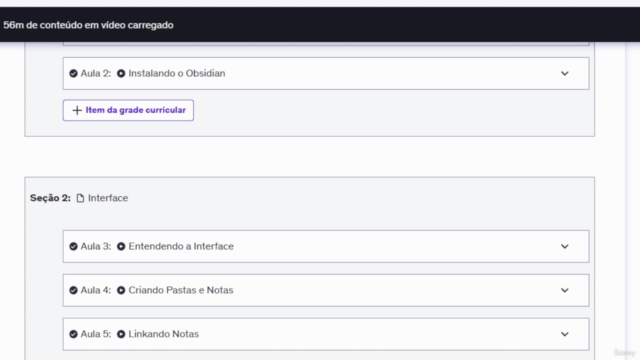Image resolution: width=640 pixels, height=360 pixels.
Task: Click the check icon beside Aula 3
Action: pos(73,247)
